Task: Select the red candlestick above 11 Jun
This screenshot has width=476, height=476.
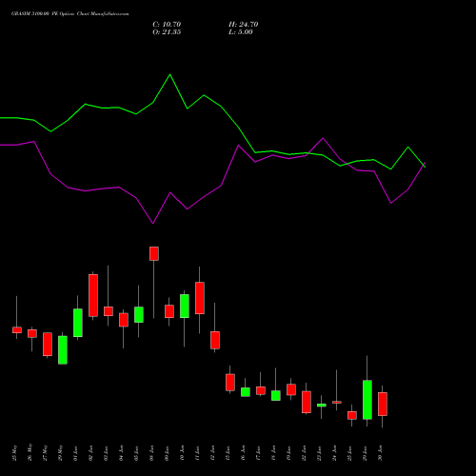Action: point(200,298)
